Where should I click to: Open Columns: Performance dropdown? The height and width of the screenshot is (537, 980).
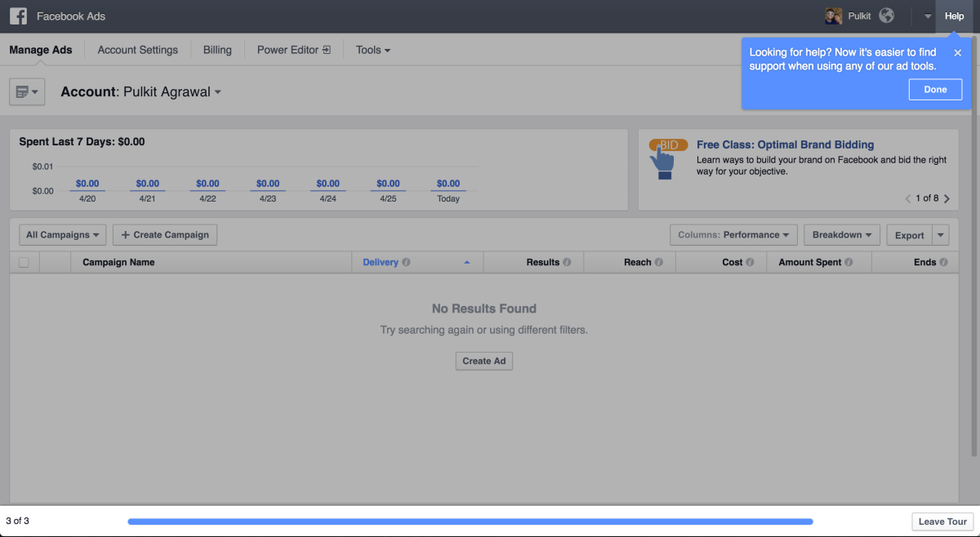click(x=734, y=235)
